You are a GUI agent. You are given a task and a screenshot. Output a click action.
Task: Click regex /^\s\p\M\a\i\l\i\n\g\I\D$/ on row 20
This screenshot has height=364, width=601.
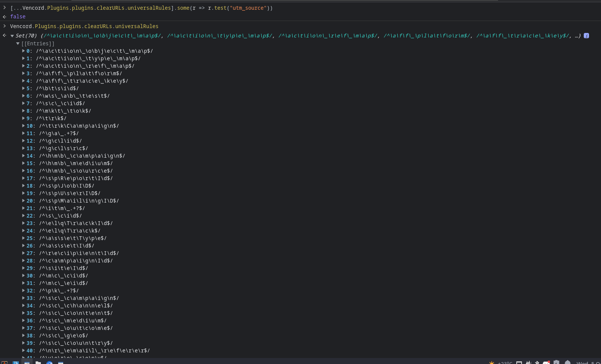(x=79, y=201)
